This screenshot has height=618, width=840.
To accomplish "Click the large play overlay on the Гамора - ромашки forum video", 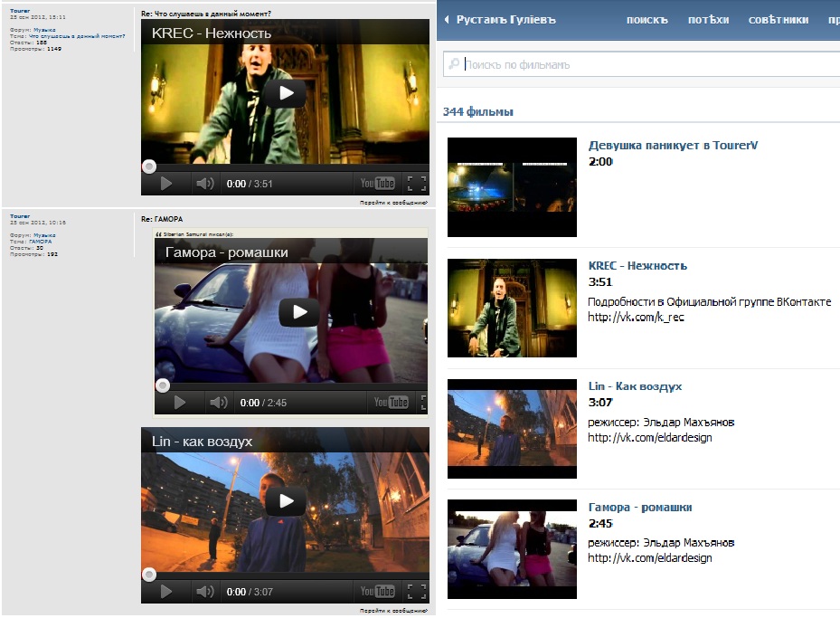I will [299, 312].
